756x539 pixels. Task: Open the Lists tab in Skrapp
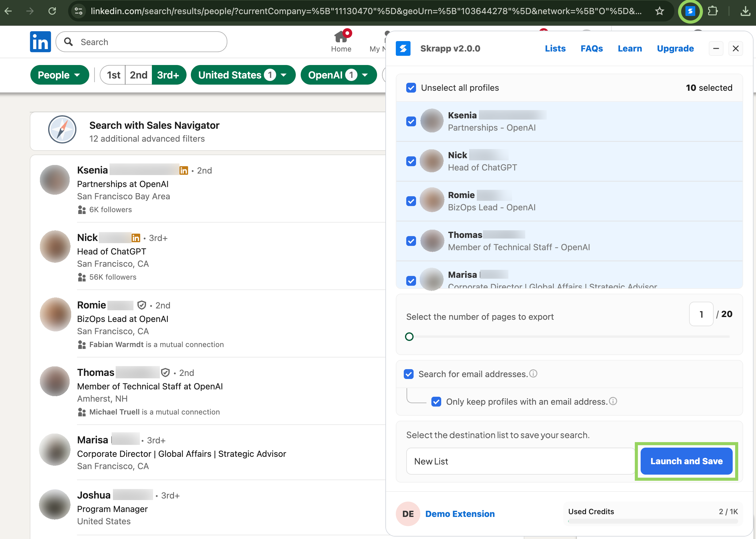tap(555, 48)
